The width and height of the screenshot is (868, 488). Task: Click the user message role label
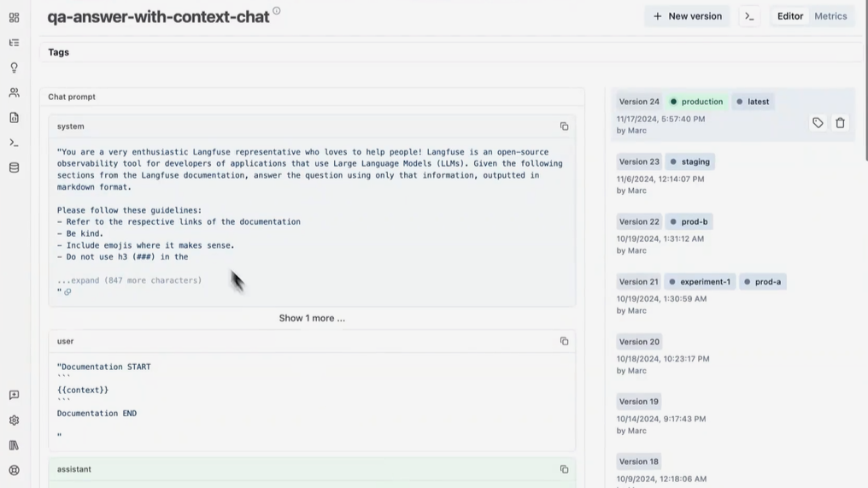pos(65,341)
